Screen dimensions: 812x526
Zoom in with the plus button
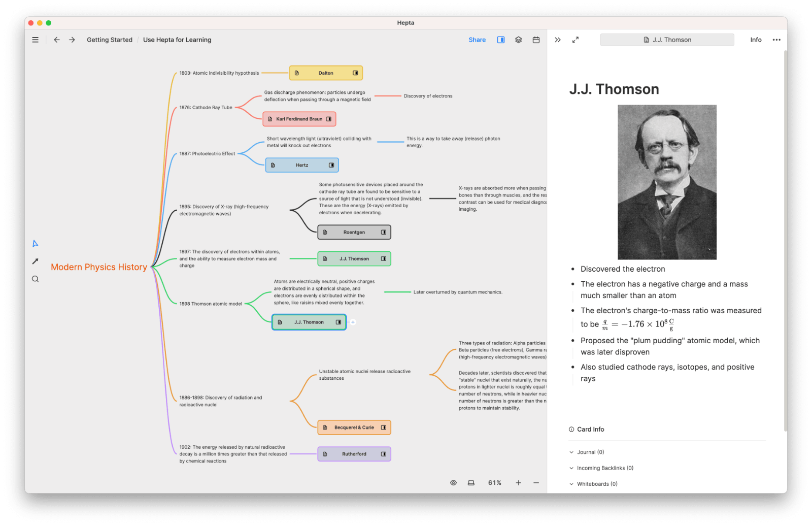coord(518,483)
